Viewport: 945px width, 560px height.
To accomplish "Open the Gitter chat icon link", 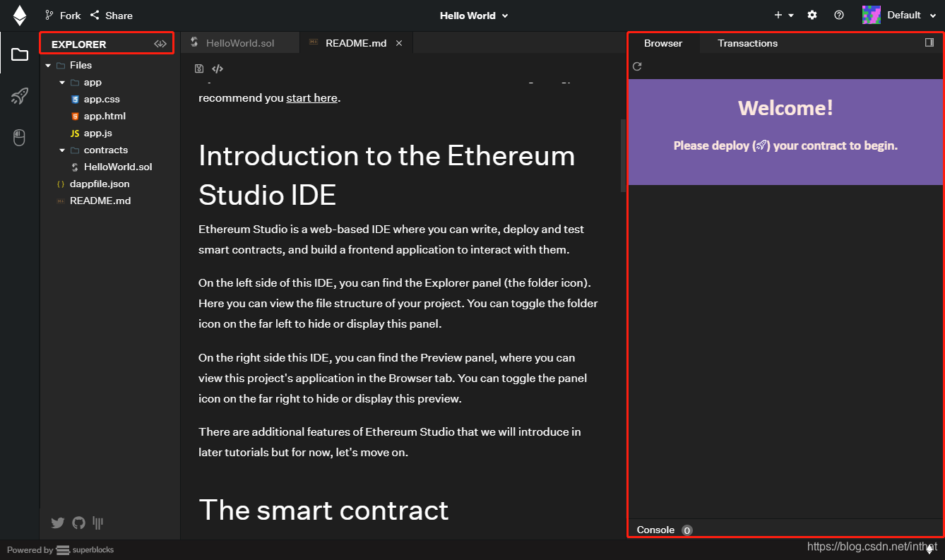I will point(98,523).
